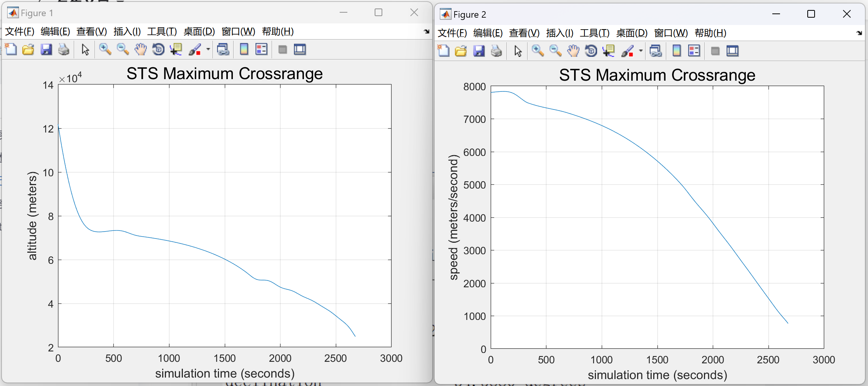Insert Colorbar icon in Figure 1
Viewport: 868px width, 386px height.
[244, 50]
